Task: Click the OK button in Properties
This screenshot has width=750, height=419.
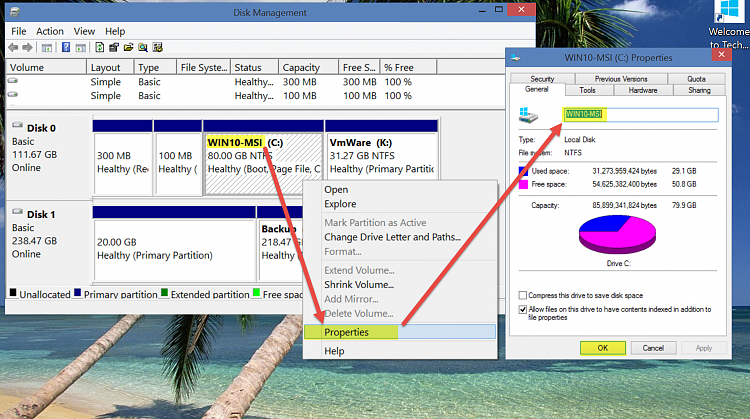Action: tap(603, 348)
